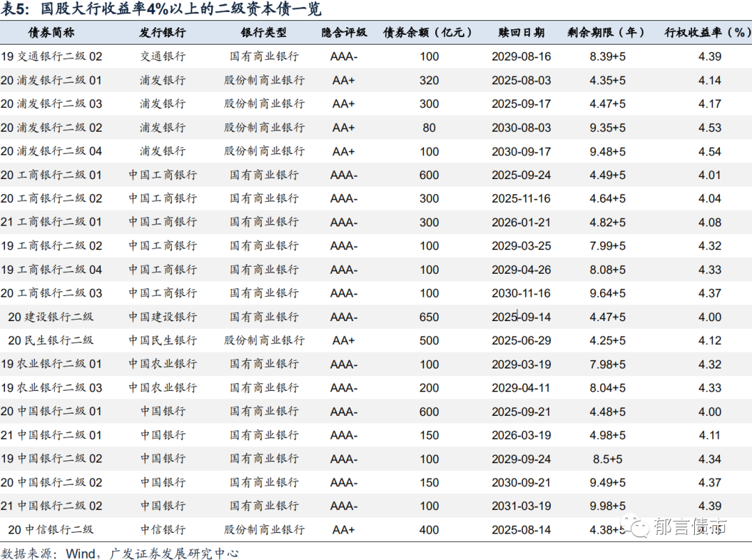Screen dimensions: 752x560
Task: Click bond name 19交通银行二级02
Action: [x=52, y=56]
